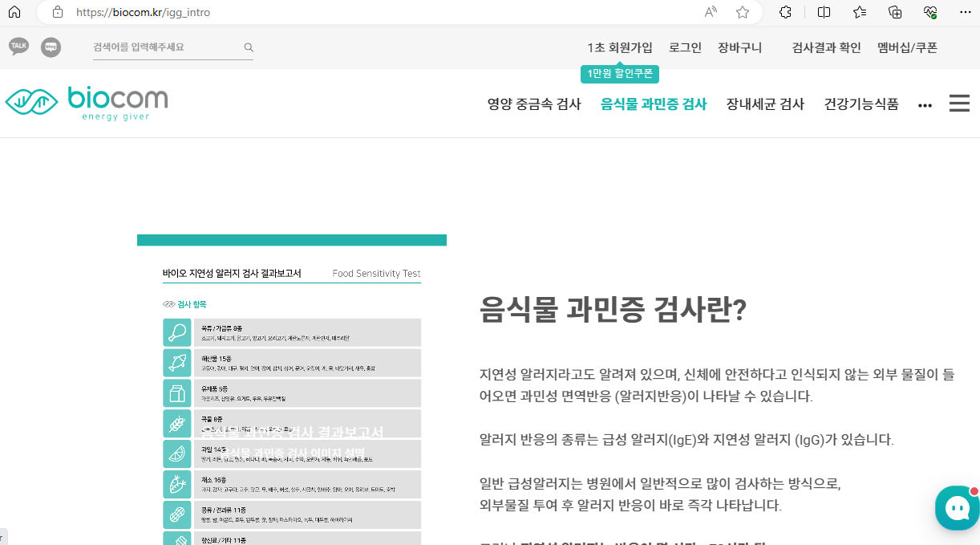Open the Naver blog speech-bubble icon
Viewport: 980px width, 545px height.
pos(51,47)
